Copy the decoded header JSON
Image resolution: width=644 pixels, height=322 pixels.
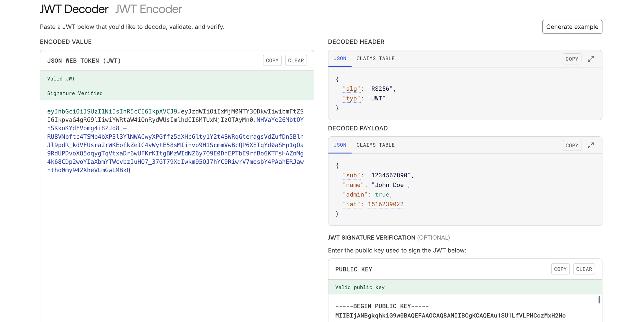tap(572, 59)
